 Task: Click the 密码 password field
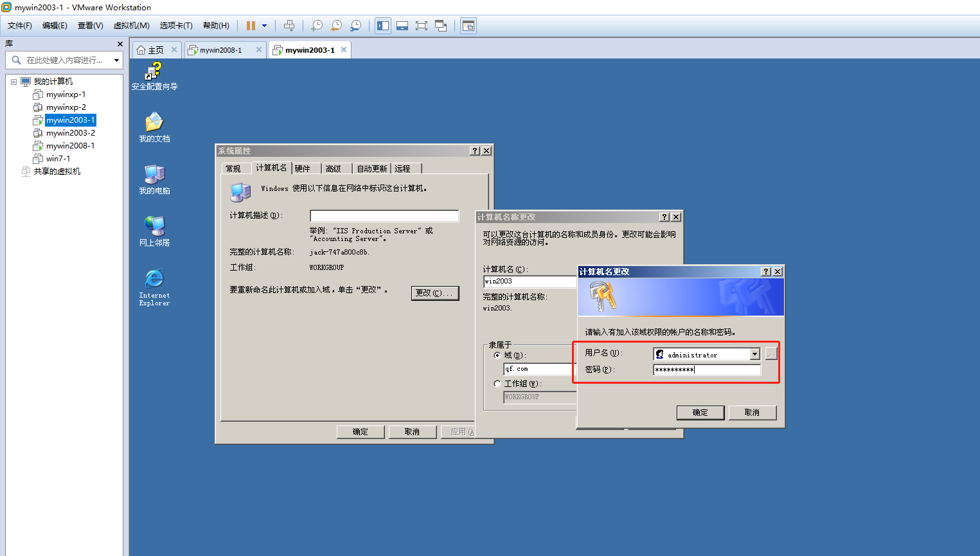click(x=707, y=370)
